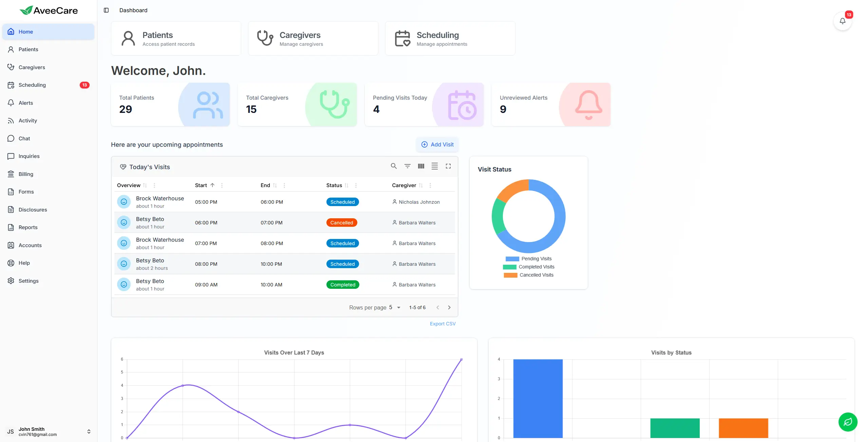Select the Alerts icon in the sidebar
The image size is (868, 442).
pos(11,103)
